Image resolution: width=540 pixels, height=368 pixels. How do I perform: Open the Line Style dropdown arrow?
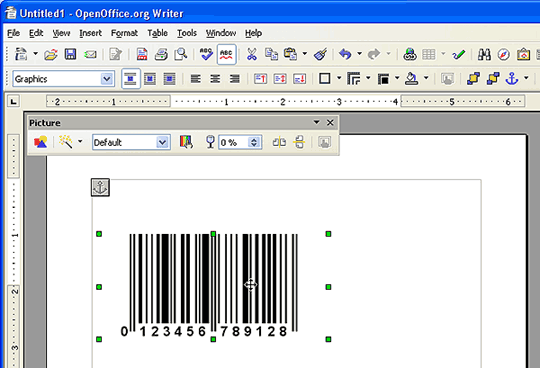(x=368, y=78)
